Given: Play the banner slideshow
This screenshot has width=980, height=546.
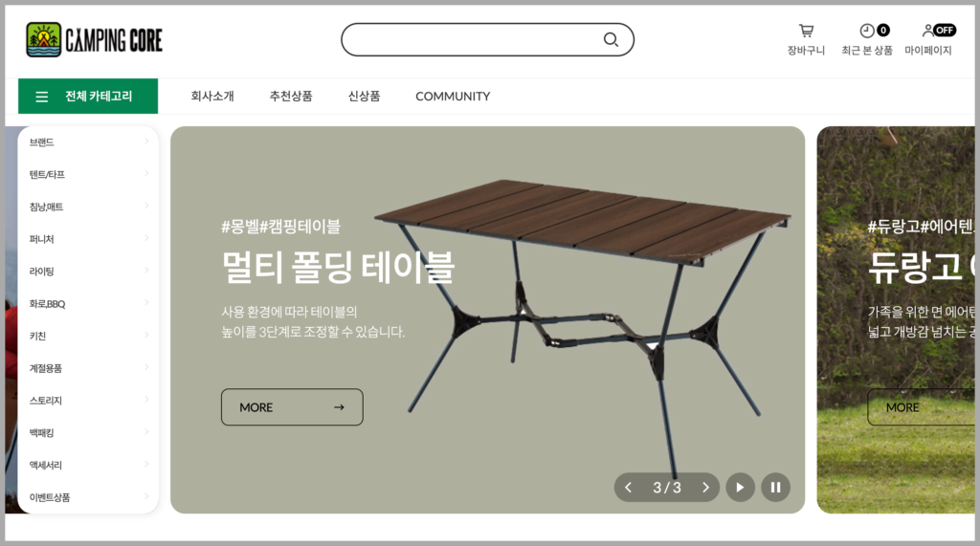Looking at the screenshot, I should click(740, 488).
